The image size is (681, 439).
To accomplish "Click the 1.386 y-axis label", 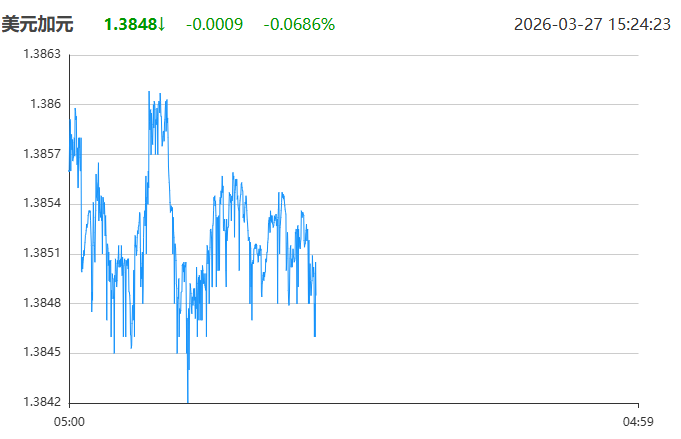I will coord(45,104).
